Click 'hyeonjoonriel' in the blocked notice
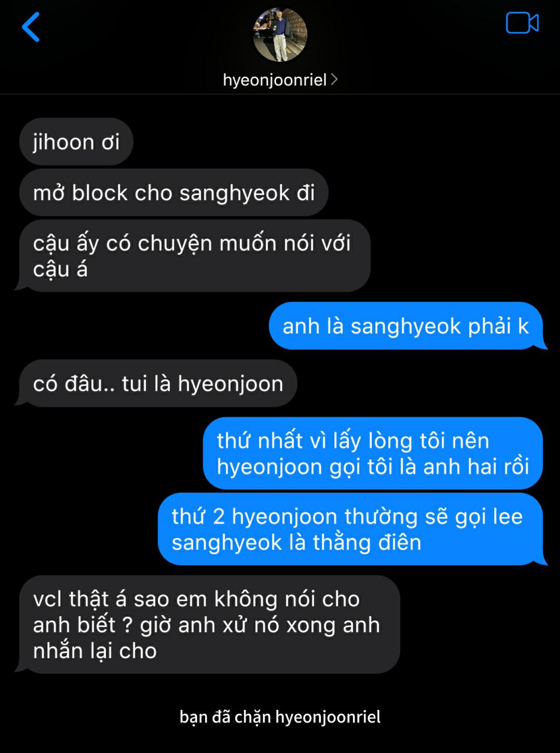 click(x=328, y=717)
